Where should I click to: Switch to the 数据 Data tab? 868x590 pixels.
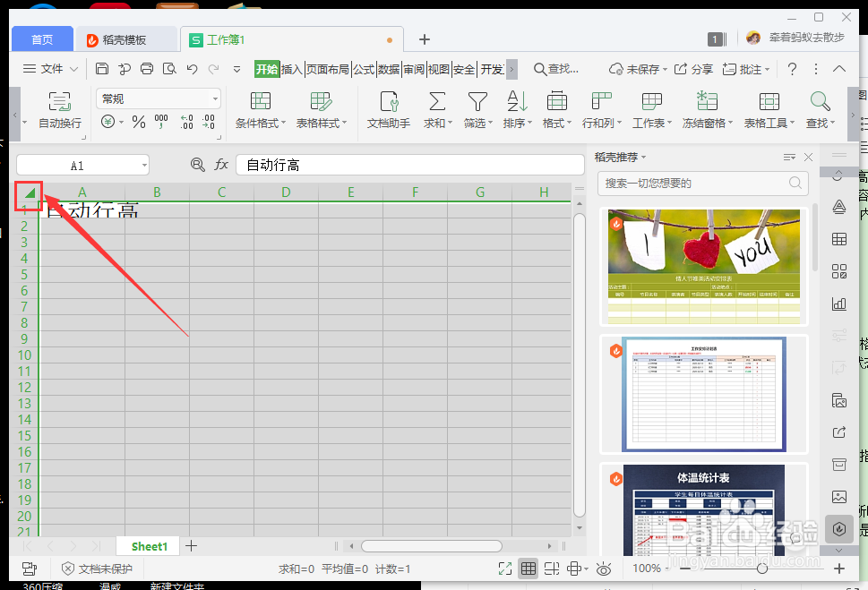389,69
